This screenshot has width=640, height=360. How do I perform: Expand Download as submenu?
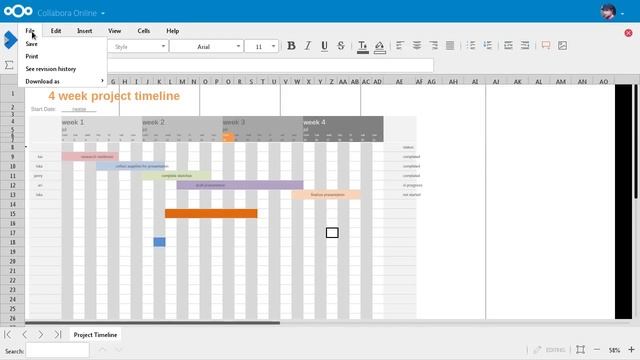tap(62, 81)
